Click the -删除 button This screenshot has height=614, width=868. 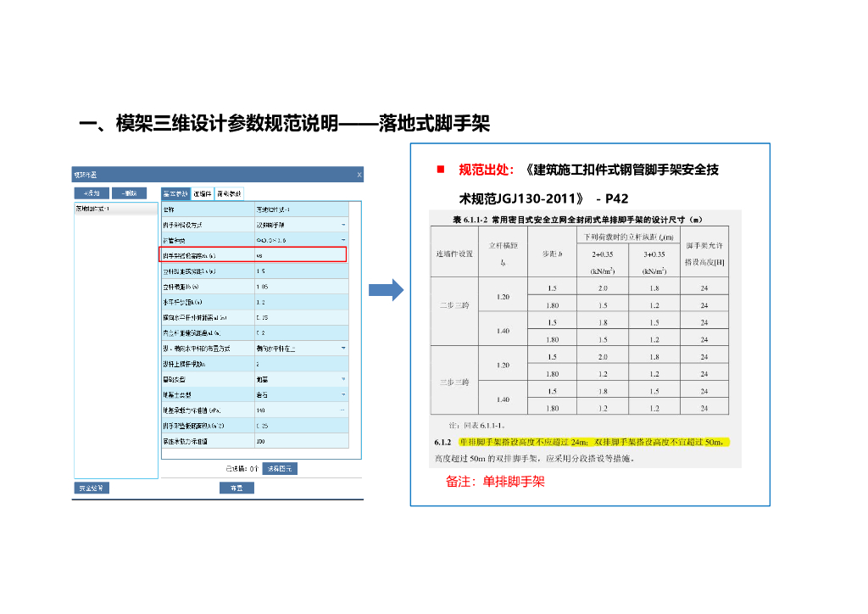[129, 193]
